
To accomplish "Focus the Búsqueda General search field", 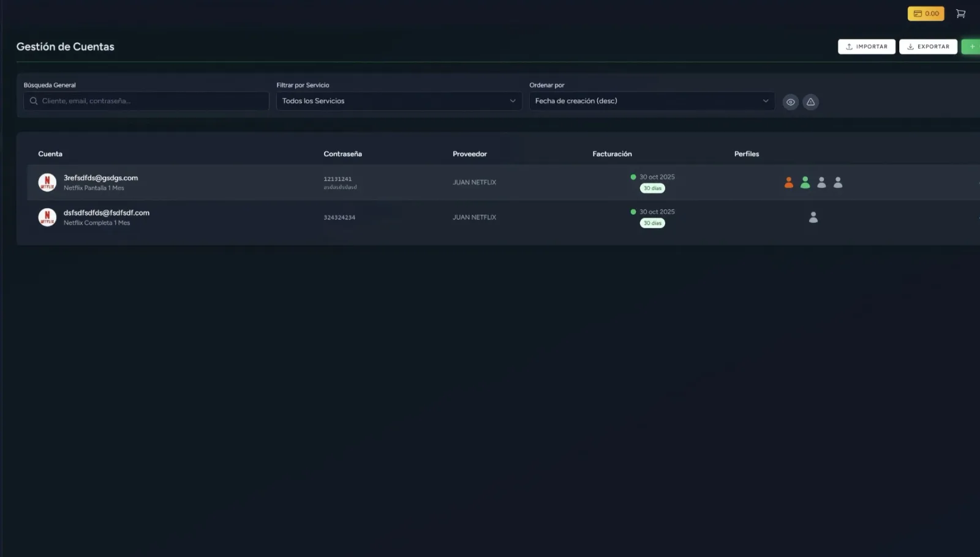I will click(x=146, y=101).
